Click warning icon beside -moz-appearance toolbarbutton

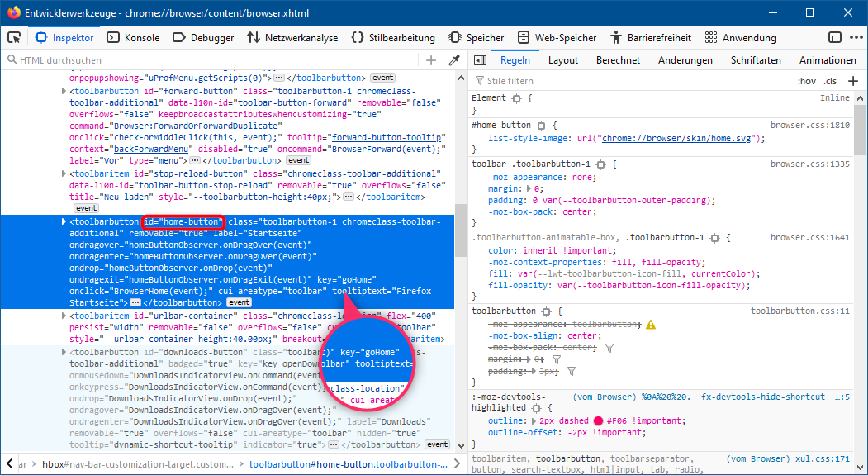tap(651, 325)
